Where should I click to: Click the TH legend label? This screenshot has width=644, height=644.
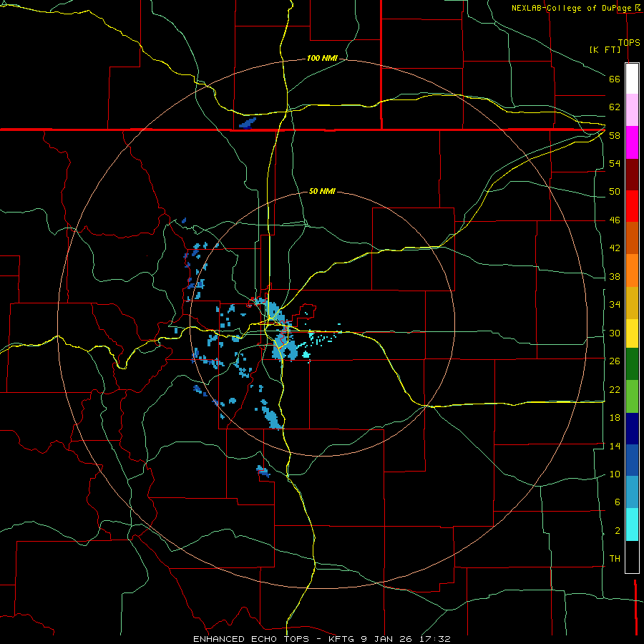[615, 559]
